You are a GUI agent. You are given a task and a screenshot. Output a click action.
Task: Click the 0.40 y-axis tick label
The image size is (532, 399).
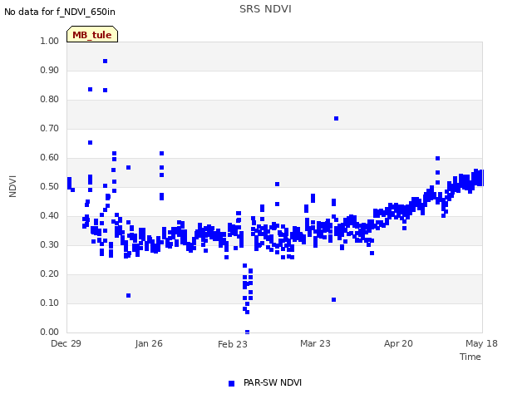click(50, 216)
